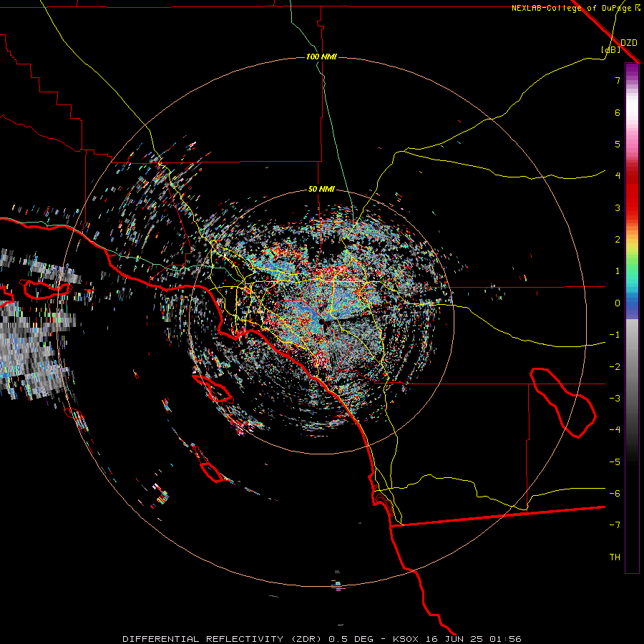
Task: Click the radar site center marker
Action: tap(322, 323)
